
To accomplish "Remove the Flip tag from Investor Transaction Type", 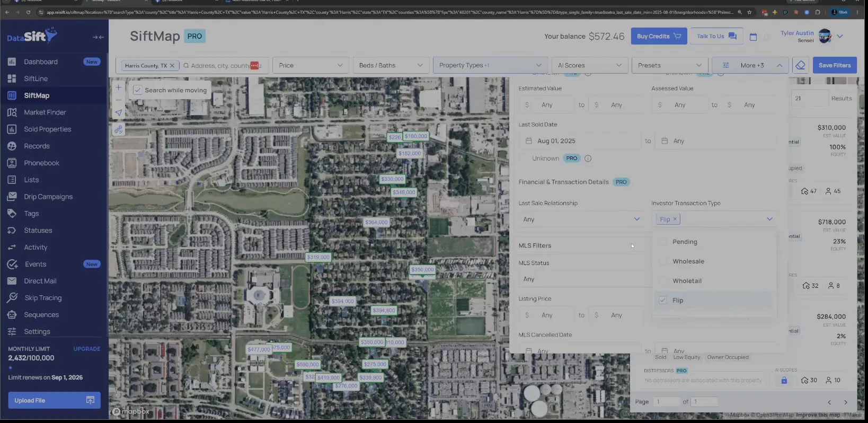I will pyautogui.click(x=675, y=219).
